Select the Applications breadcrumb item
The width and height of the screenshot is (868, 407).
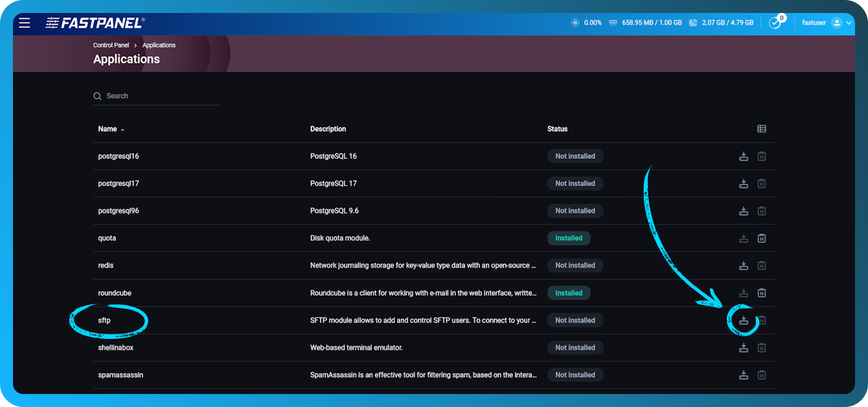159,45
